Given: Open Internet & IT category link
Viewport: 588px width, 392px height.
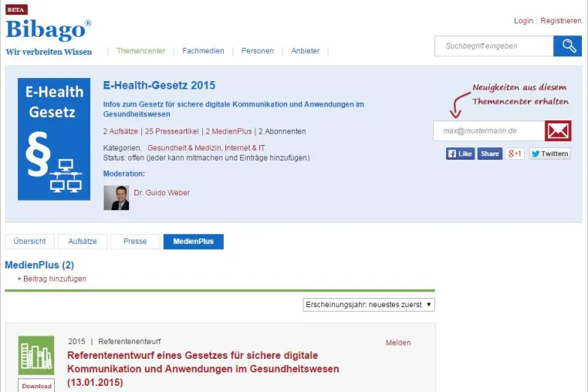Looking at the screenshot, I should pyautogui.click(x=245, y=148).
